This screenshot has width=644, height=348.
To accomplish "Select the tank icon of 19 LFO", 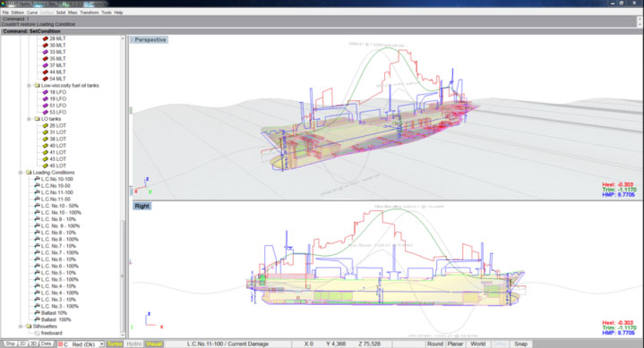I will click(46, 99).
